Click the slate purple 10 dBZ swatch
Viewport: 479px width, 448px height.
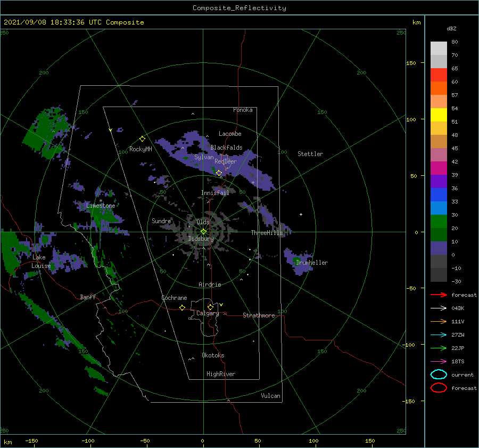click(439, 248)
